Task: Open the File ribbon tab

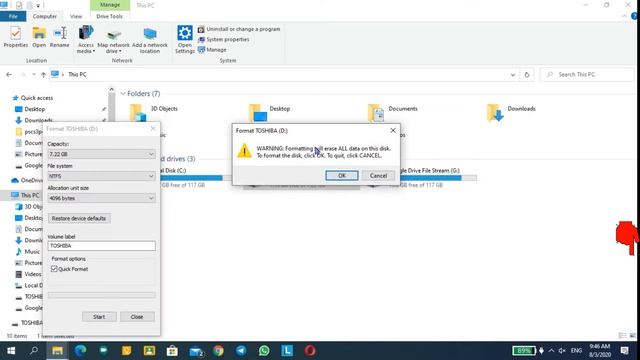Action: pos(13,16)
